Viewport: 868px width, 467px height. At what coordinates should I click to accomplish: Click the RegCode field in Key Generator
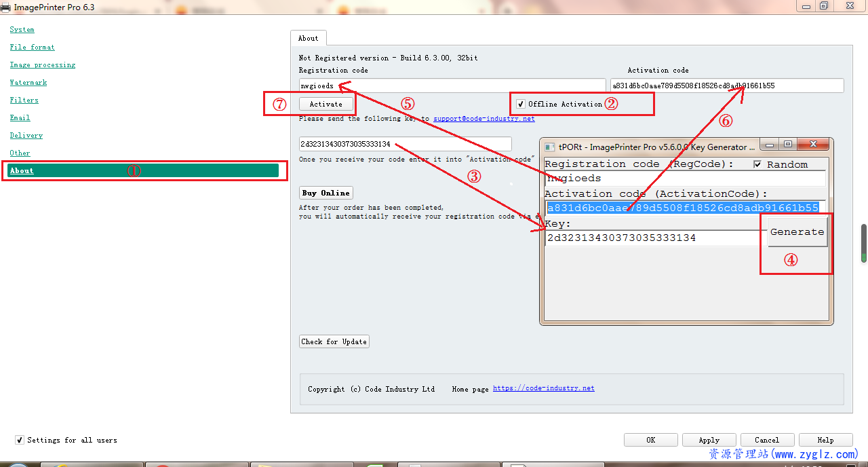(x=685, y=179)
